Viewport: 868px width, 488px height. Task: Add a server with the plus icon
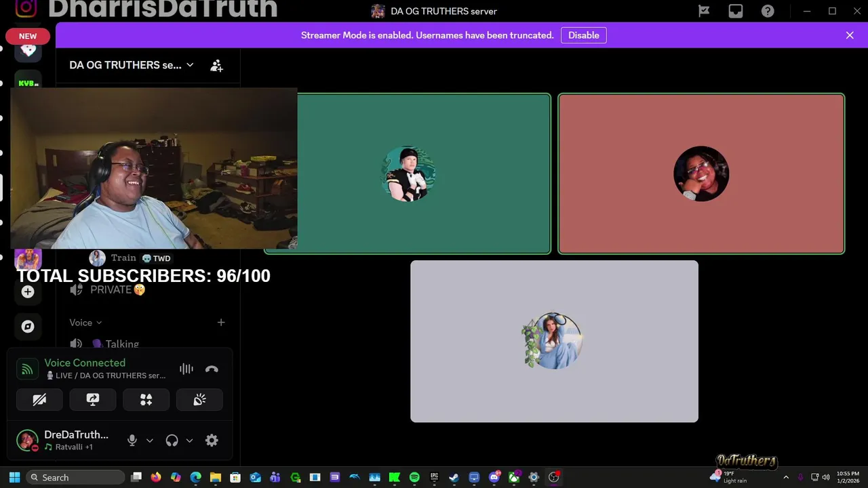[x=28, y=291]
